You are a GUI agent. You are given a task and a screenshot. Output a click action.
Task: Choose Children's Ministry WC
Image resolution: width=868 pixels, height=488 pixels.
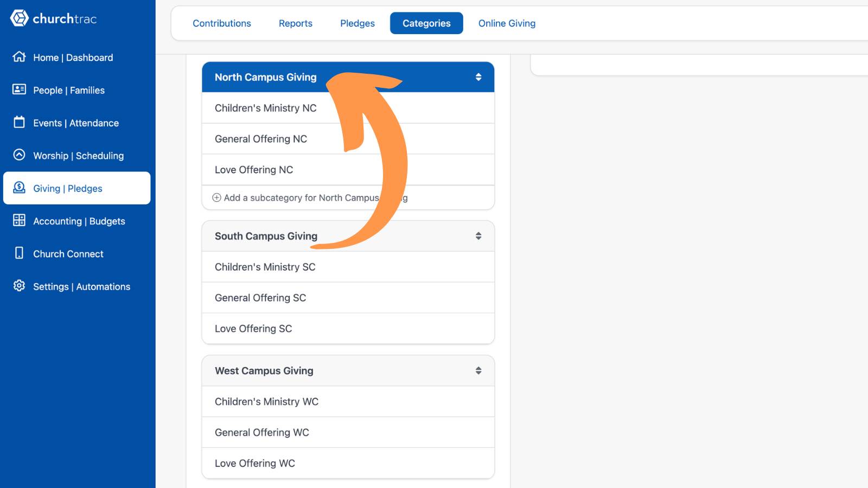pyautogui.click(x=348, y=402)
